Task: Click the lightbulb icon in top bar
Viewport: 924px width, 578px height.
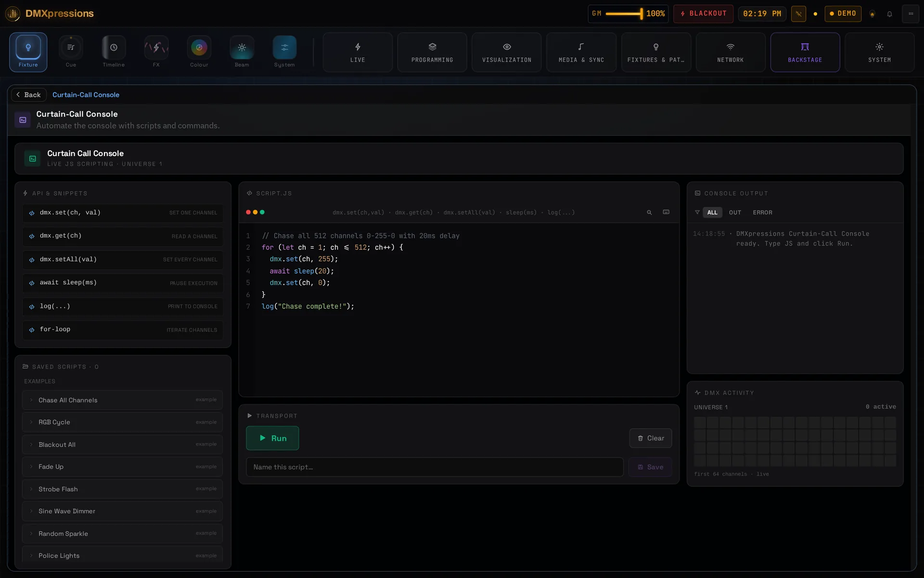Action: coord(872,14)
